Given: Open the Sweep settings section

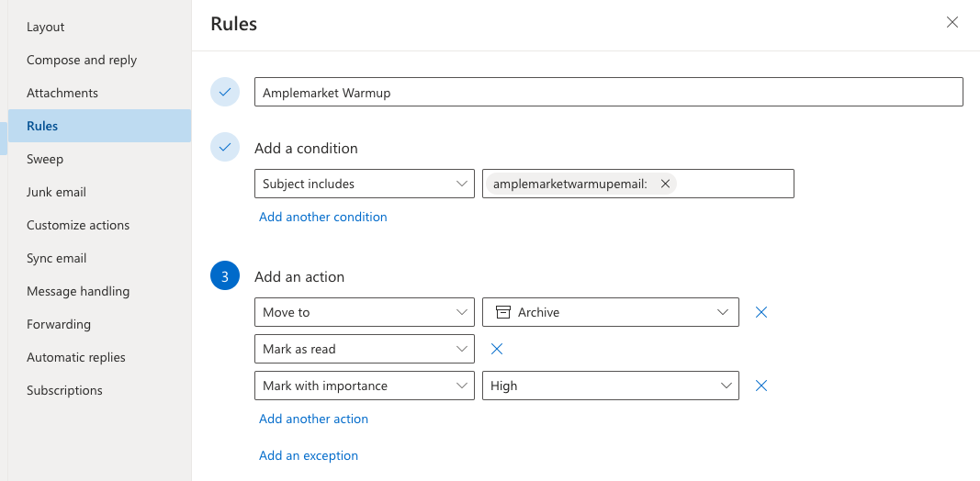Looking at the screenshot, I should point(45,159).
